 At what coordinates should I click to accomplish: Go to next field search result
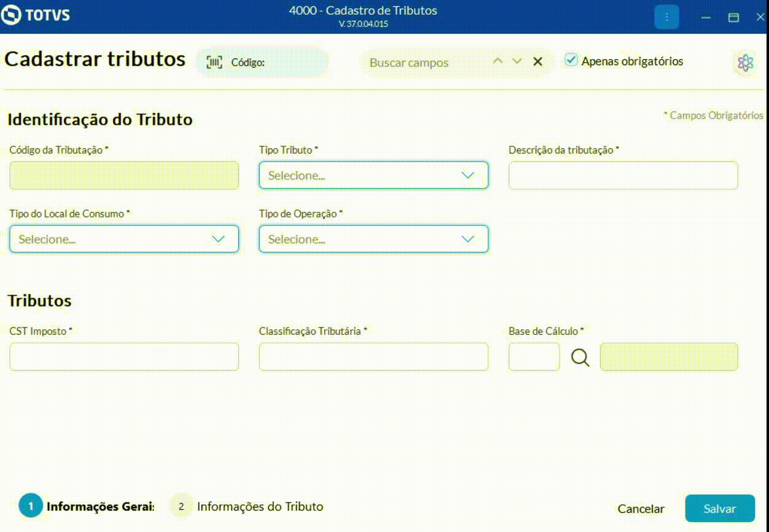517,61
